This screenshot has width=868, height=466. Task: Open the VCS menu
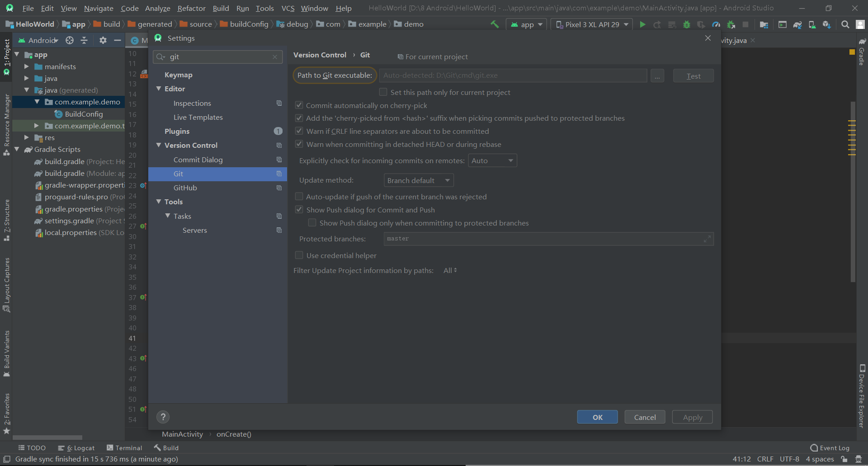click(288, 8)
